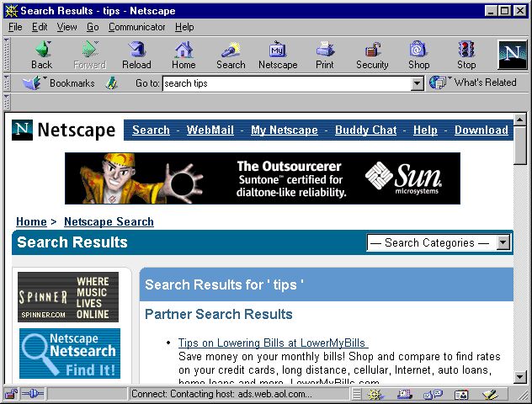Click the Spinner.com music ad
532x404 pixels.
[68, 297]
